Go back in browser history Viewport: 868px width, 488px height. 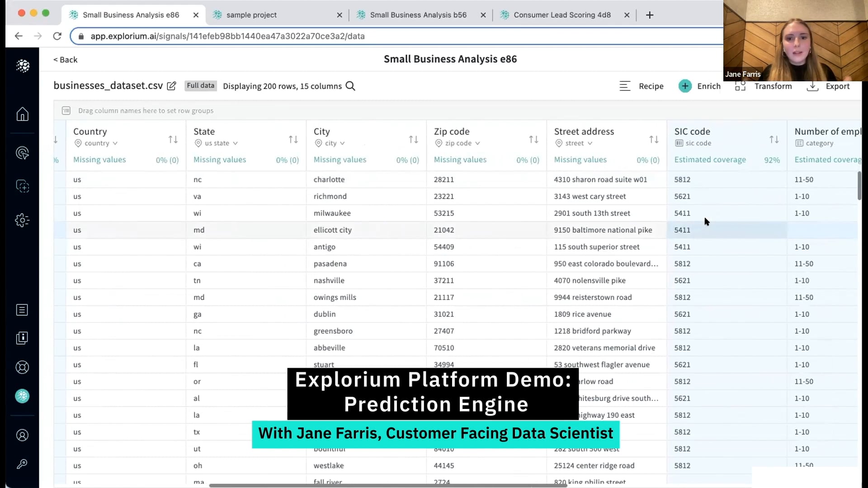pyautogui.click(x=19, y=36)
